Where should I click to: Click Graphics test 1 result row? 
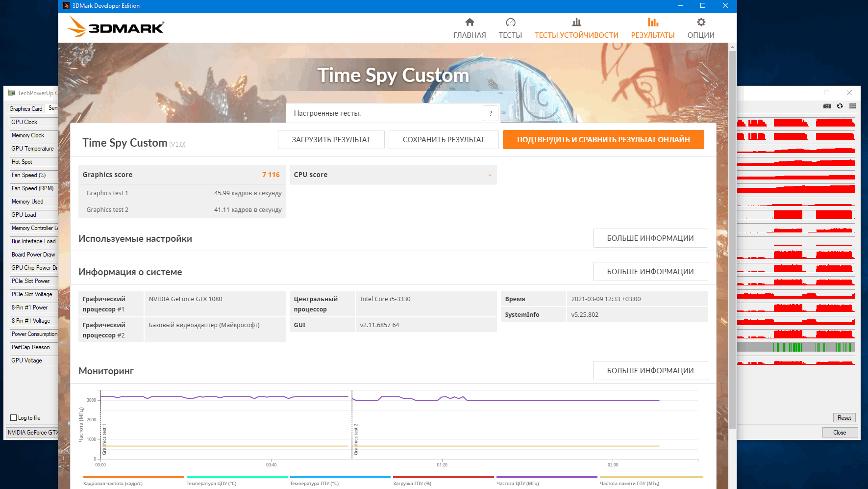click(x=182, y=193)
